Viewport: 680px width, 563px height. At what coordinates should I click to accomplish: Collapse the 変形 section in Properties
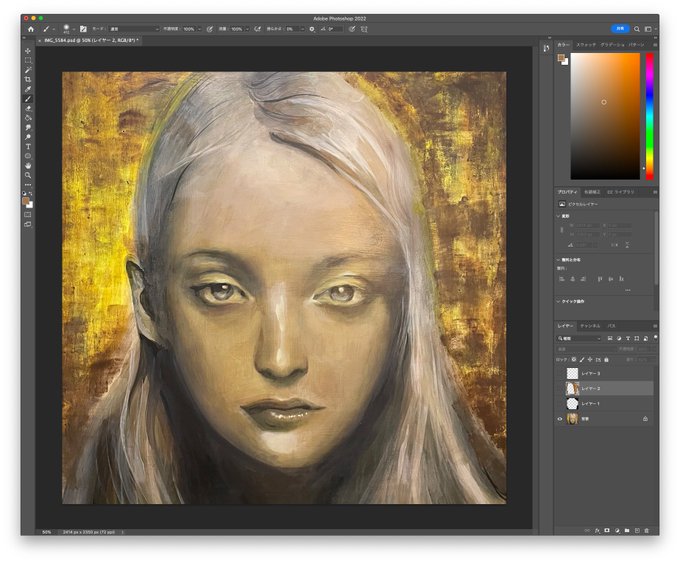click(558, 216)
